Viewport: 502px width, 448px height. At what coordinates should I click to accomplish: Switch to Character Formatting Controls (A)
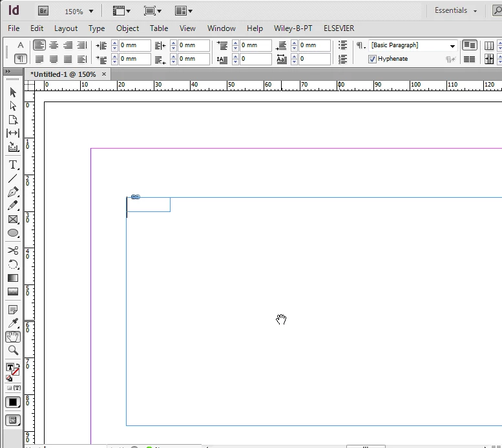pyautogui.click(x=21, y=45)
